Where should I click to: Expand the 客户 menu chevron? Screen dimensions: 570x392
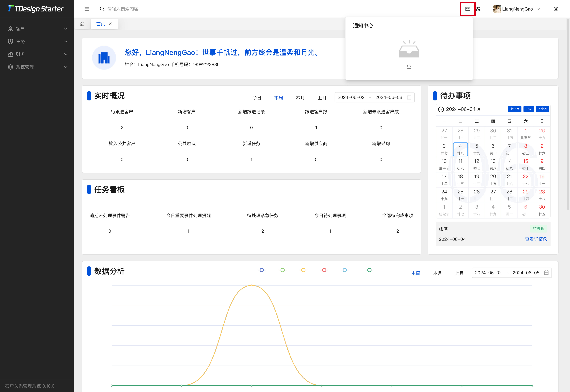[66, 29]
